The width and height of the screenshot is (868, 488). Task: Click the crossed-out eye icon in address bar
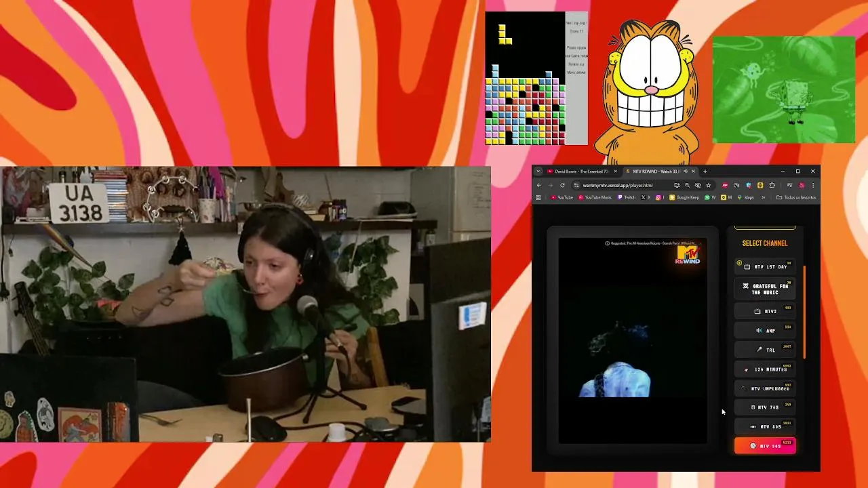(698, 185)
